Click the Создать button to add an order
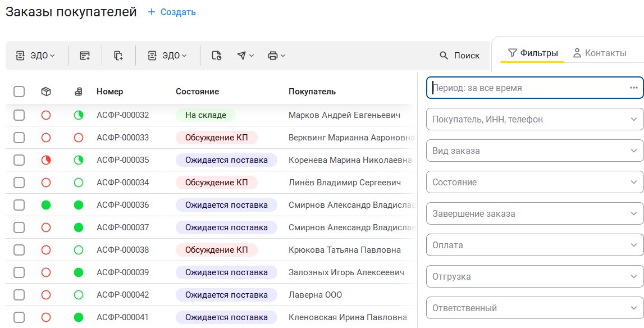 (172, 12)
